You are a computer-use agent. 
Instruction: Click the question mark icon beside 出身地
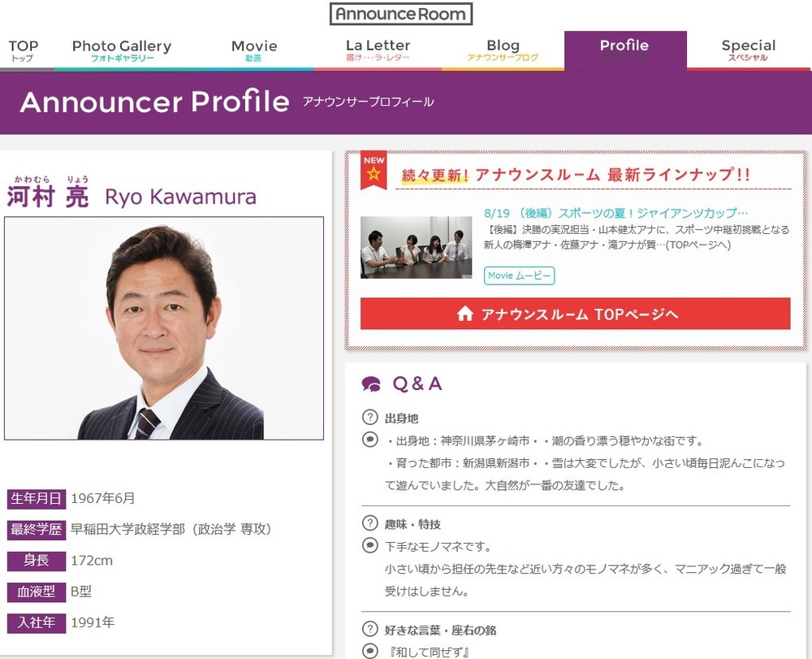[370, 418]
